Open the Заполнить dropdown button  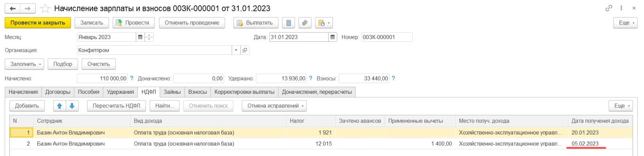(x=24, y=64)
